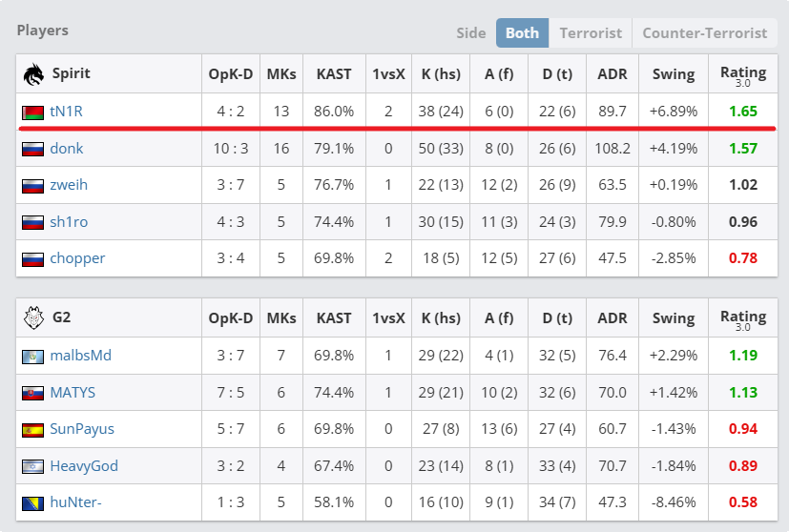
Task: Click the flag next to huNter-
Action: [x=32, y=503]
